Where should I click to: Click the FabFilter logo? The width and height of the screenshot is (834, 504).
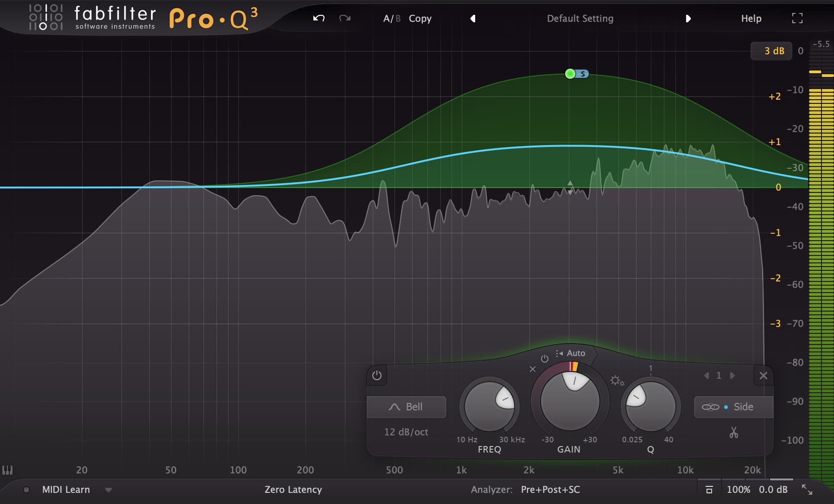(92, 17)
